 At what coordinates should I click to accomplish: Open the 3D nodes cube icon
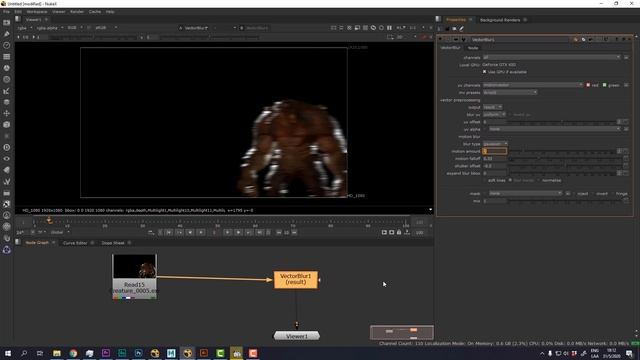point(7,124)
